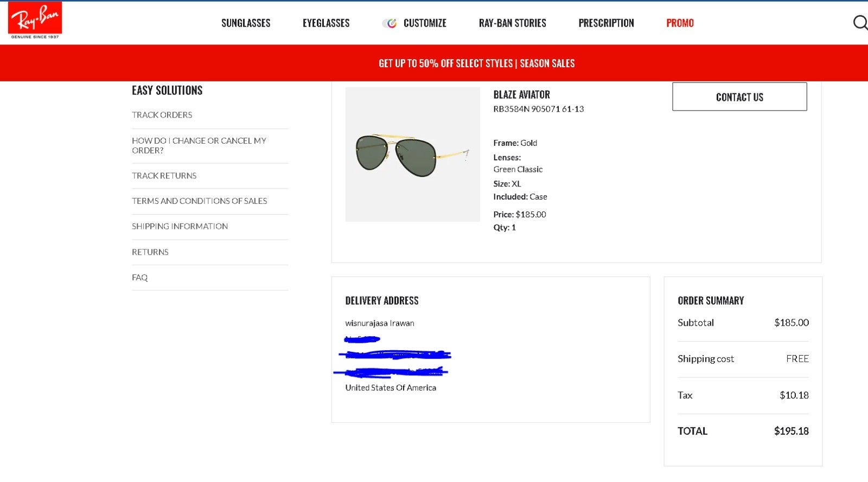Open the Sunglasses menu
This screenshot has height=482, width=868.
click(246, 23)
